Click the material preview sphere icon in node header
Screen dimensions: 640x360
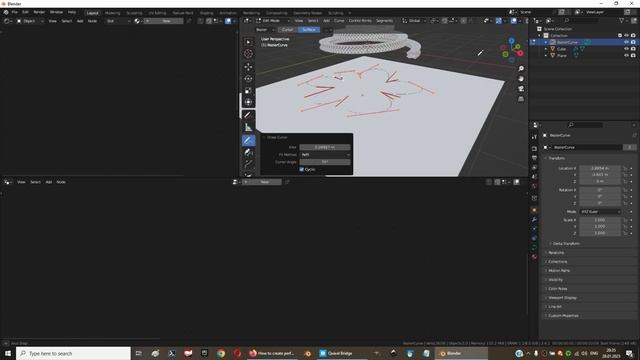click(x=137, y=21)
